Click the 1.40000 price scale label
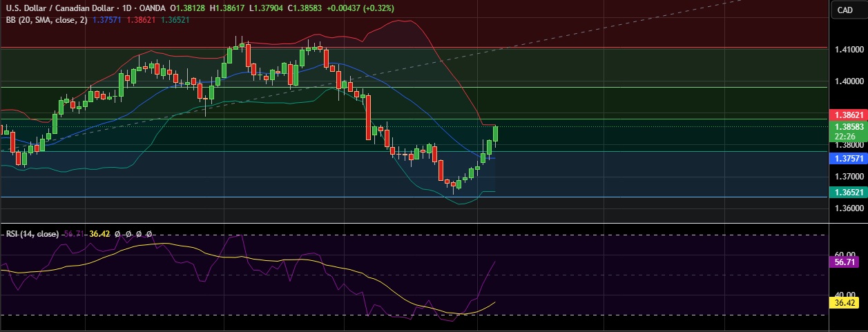 pyautogui.click(x=849, y=81)
